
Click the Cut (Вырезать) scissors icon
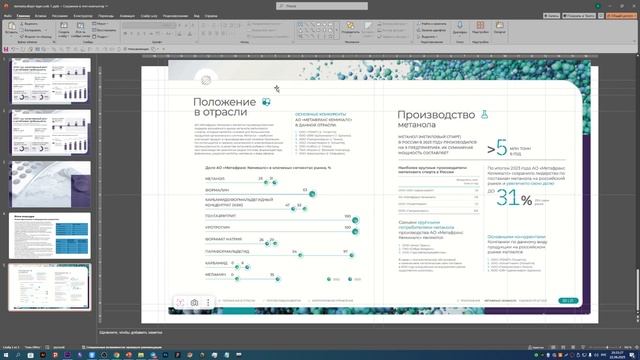[x=22, y=24]
